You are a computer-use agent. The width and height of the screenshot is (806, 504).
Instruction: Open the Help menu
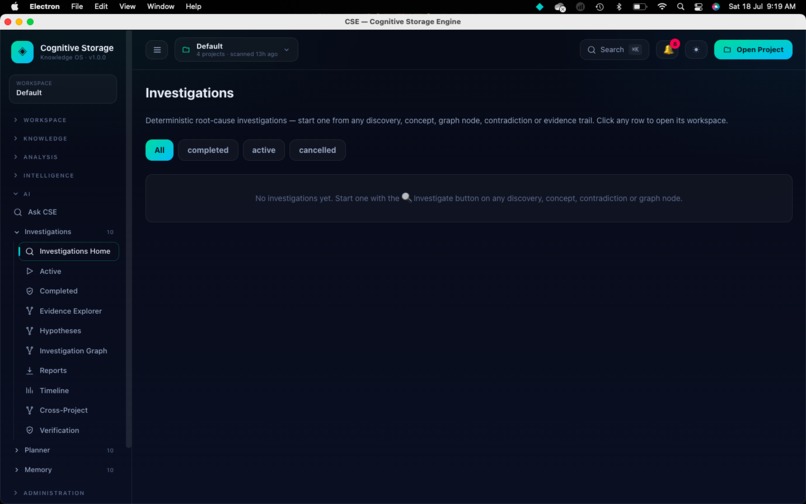click(193, 7)
